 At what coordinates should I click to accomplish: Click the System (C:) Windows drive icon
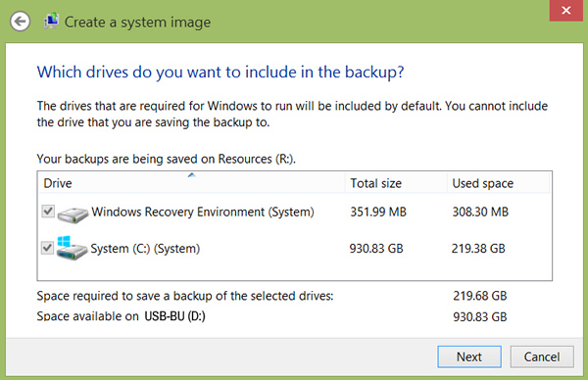click(72, 248)
